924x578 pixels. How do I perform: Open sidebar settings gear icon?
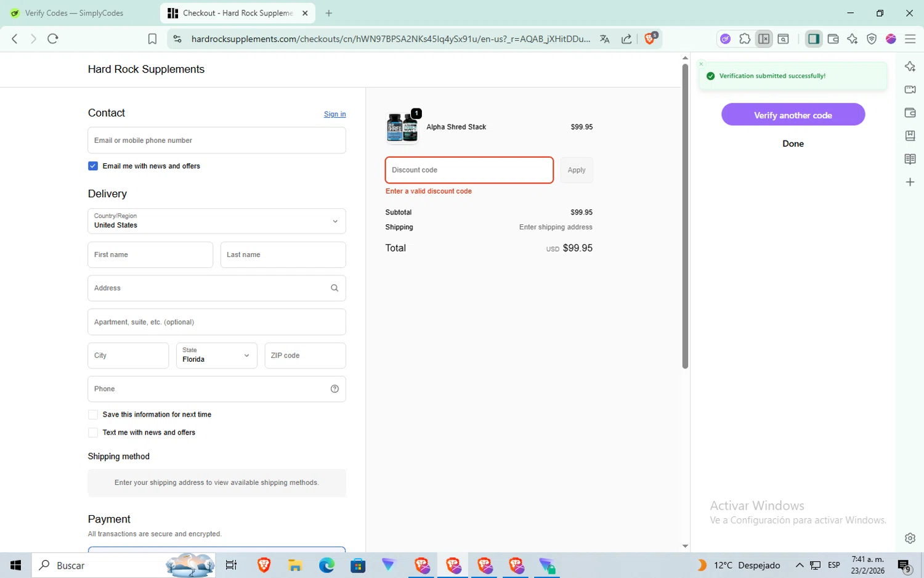tap(910, 538)
